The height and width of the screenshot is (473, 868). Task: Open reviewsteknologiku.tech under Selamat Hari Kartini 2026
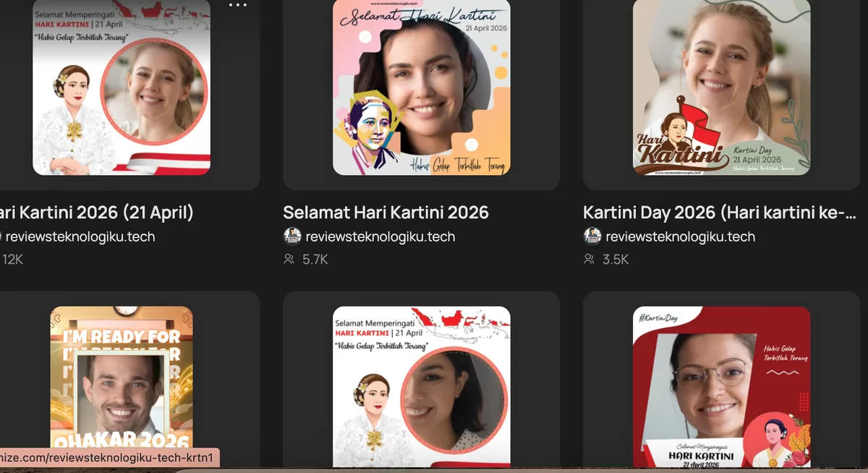coord(380,236)
